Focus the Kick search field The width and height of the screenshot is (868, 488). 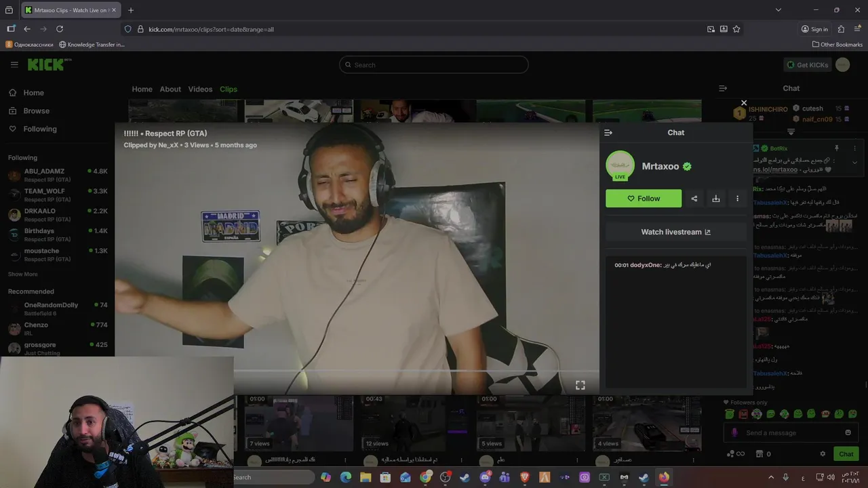point(434,65)
